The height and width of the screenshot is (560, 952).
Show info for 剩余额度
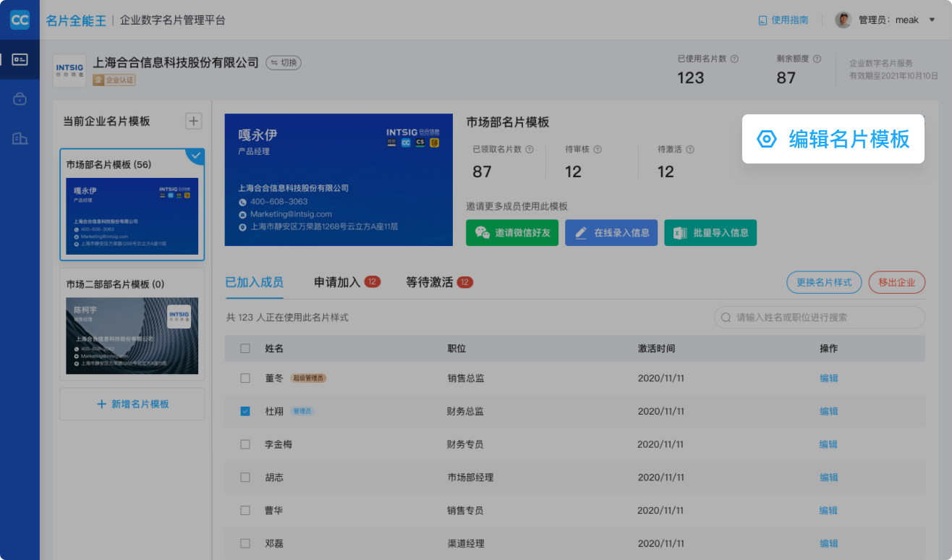point(817,59)
